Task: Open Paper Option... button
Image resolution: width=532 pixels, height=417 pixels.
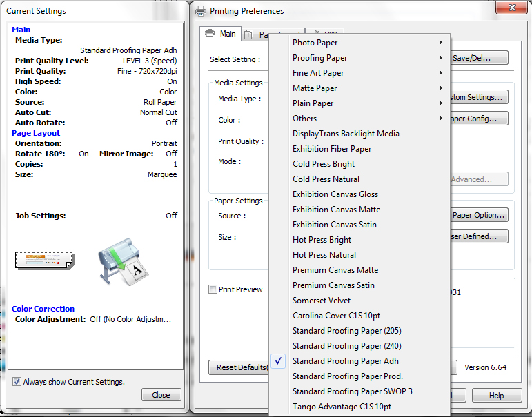Action: [x=479, y=215]
